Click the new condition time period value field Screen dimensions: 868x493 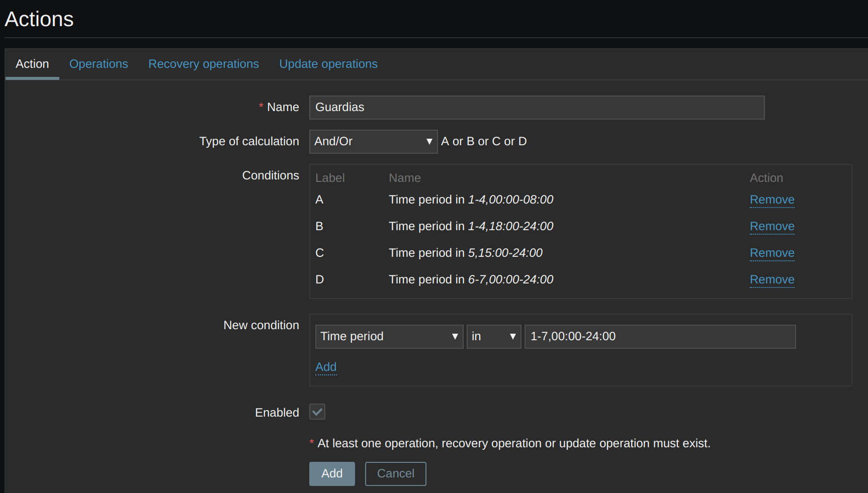659,337
